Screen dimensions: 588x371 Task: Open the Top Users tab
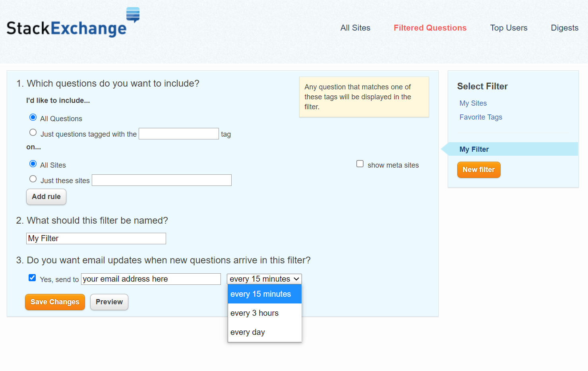click(509, 28)
